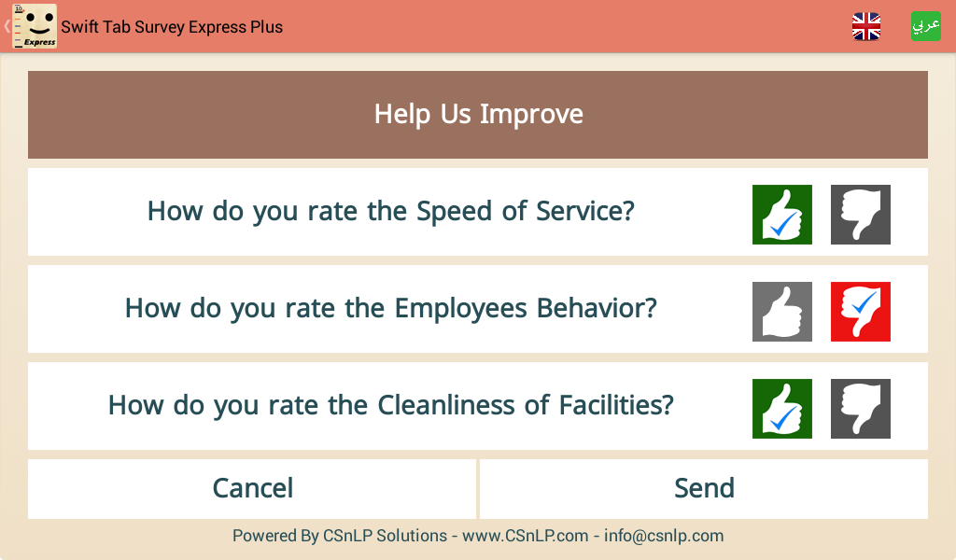Choose thumbs up for Cleanliness of Facilities

781,408
